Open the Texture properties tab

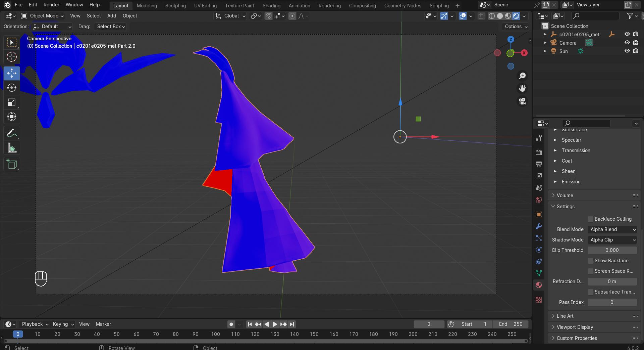click(x=539, y=300)
